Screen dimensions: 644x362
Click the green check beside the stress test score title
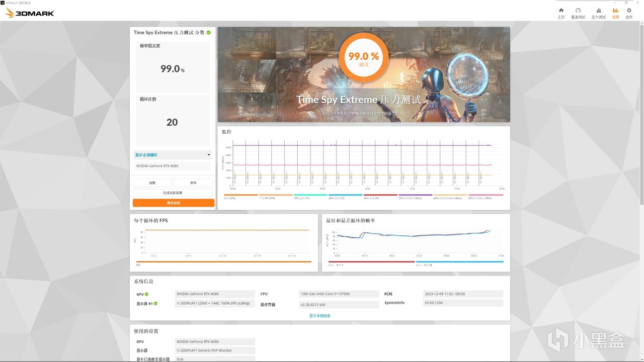(x=208, y=33)
